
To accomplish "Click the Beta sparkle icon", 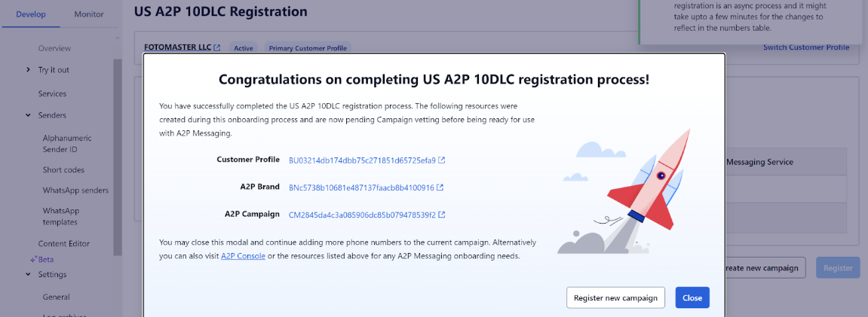I will pyautogui.click(x=33, y=258).
